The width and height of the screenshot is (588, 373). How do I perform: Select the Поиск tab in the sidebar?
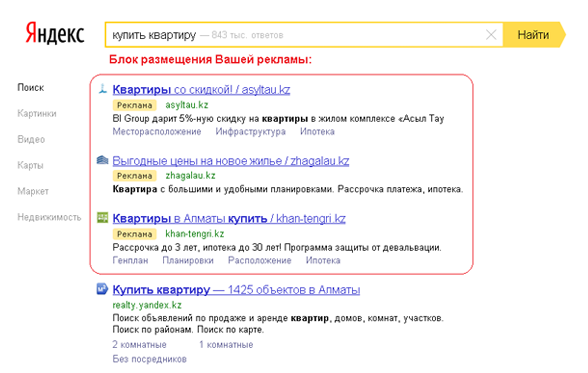click(x=31, y=88)
